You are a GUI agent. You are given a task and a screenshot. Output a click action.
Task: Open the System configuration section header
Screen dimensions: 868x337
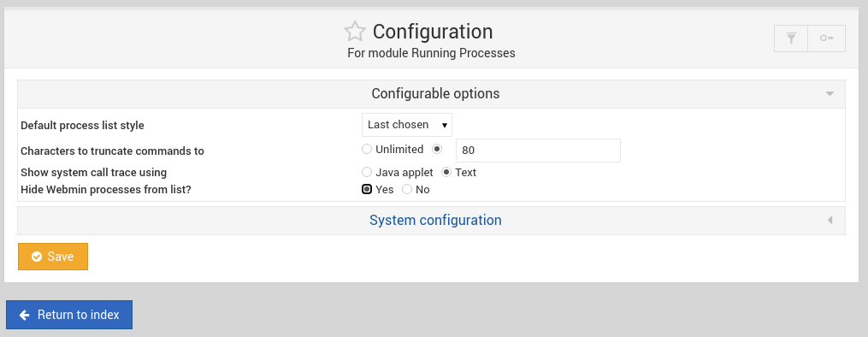(x=431, y=220)
